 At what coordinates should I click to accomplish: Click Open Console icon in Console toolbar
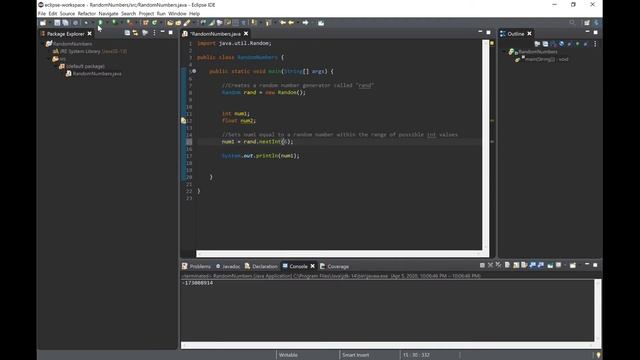[573, 265]
